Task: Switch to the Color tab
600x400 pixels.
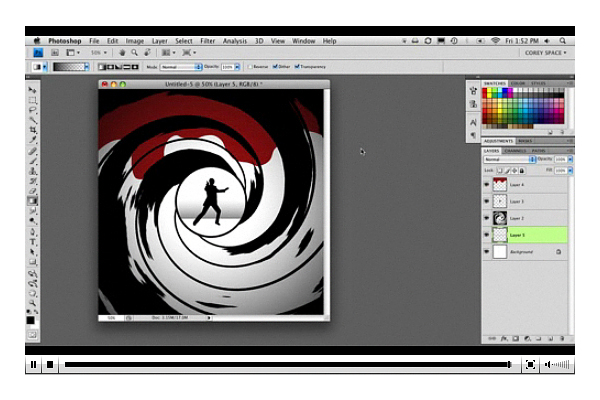Action: coord(518,83)
